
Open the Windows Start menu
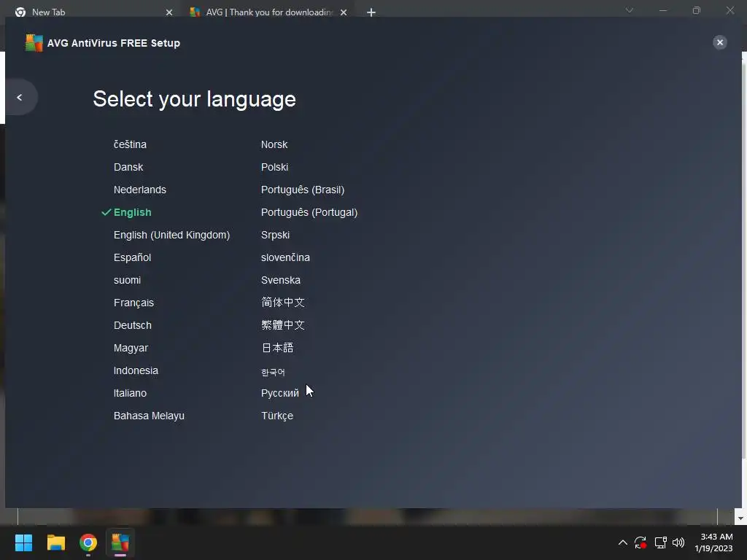23,542
